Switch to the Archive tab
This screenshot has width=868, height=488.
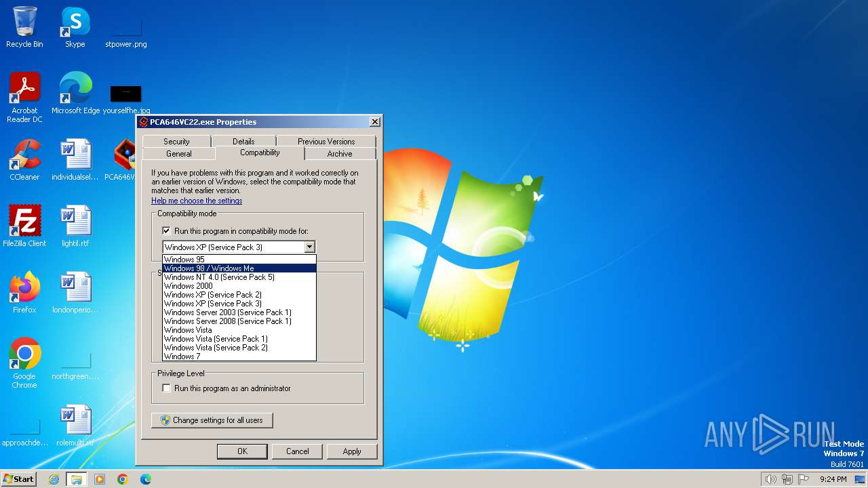coord(340,154)
